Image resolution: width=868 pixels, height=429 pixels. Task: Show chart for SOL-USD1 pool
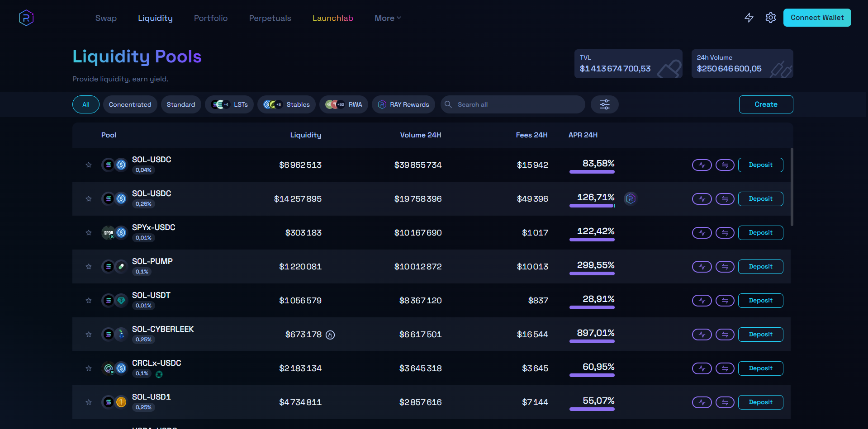(x=702, y=402)
